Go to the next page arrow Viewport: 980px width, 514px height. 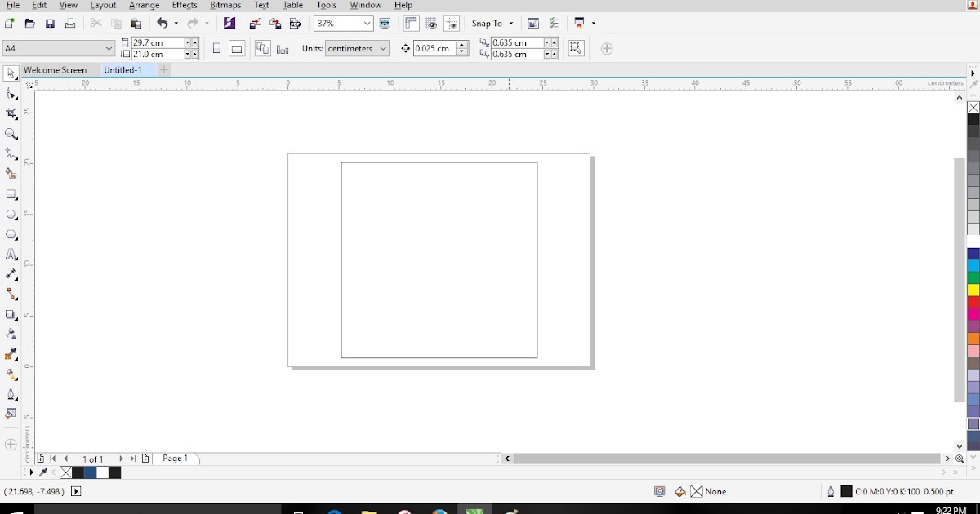click(121, 459)
